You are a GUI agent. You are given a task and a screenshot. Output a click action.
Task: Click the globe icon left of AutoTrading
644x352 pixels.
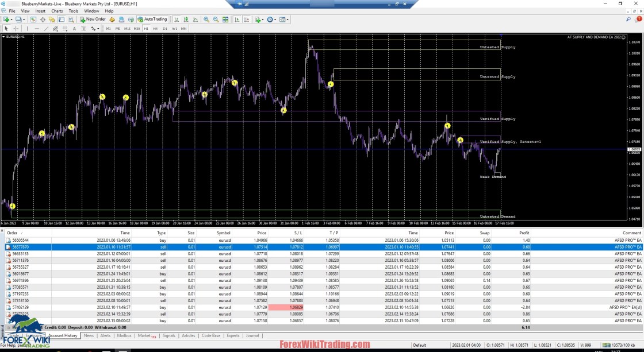click(131, 20)
